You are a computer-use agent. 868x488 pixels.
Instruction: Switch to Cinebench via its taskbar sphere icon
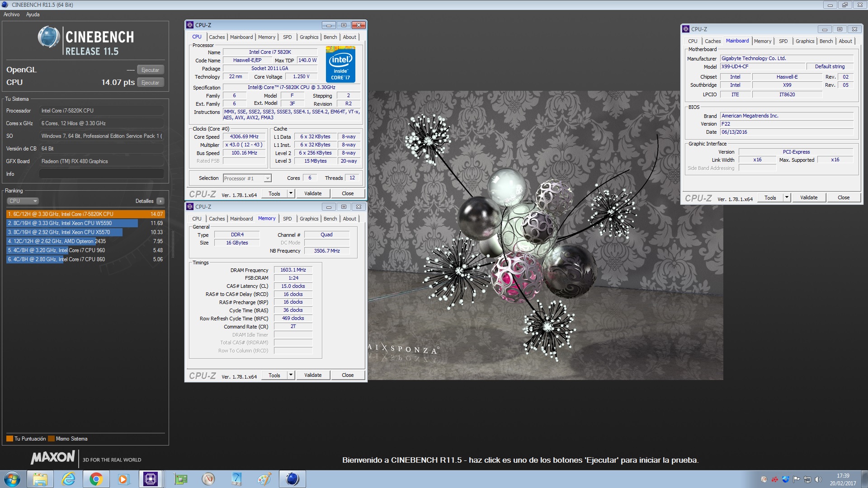coord(292,479)
